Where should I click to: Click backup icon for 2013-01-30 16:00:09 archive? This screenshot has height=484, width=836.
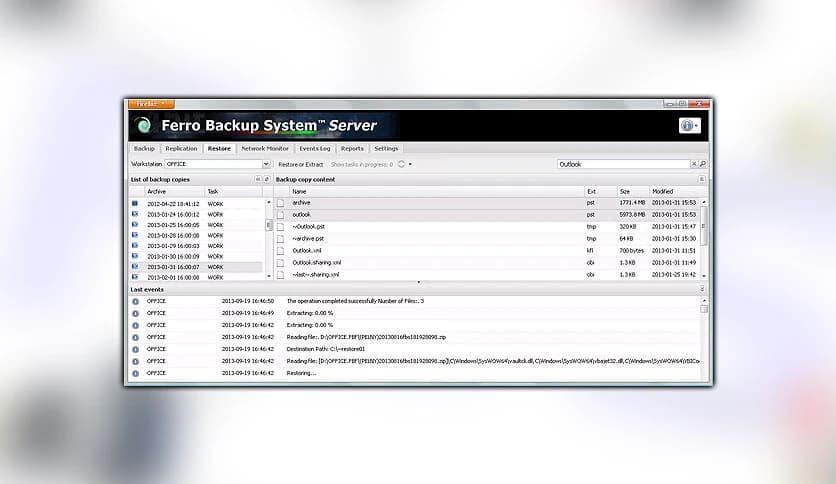135,256
